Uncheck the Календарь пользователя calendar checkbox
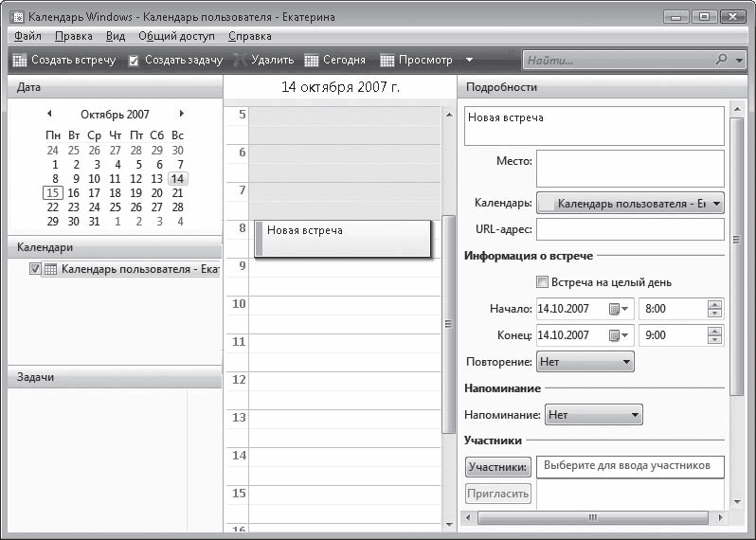This screenshot has height=540, width=756. pyautogui.click(x=35, y=268)
